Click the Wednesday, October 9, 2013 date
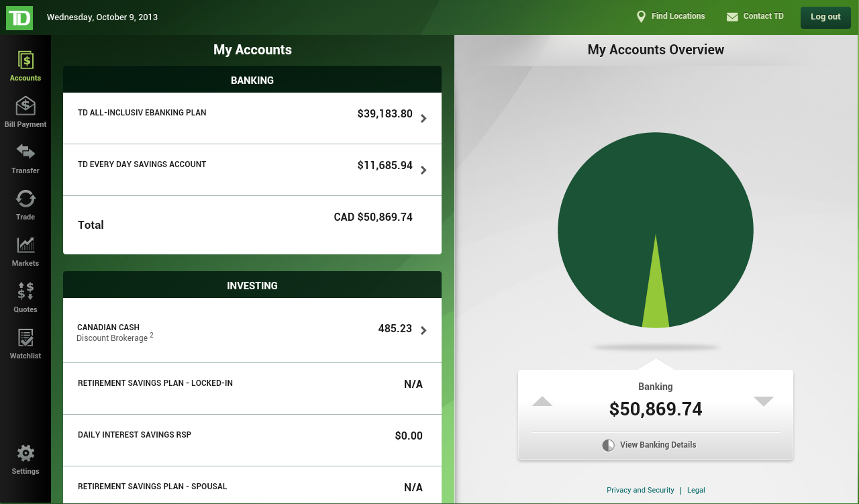The height and width of the screenshot is (504, 859). [x=102, y=17]
